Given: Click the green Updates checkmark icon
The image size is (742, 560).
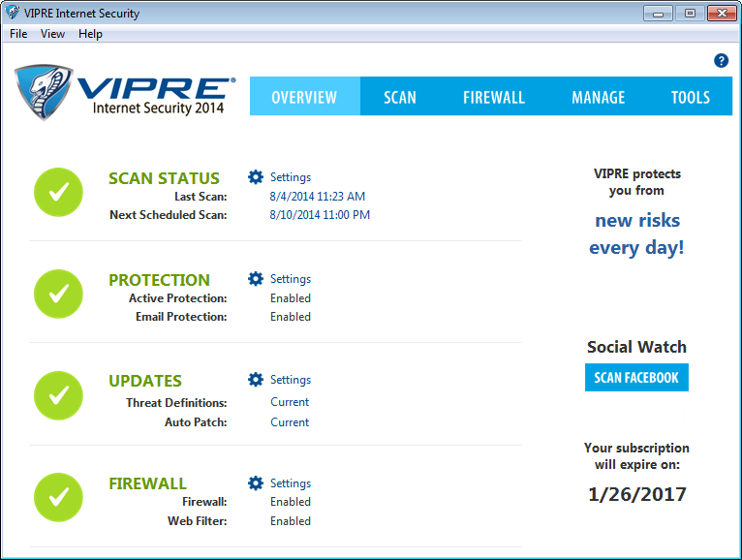Looking at the screenshot, I should click(58, 394).
